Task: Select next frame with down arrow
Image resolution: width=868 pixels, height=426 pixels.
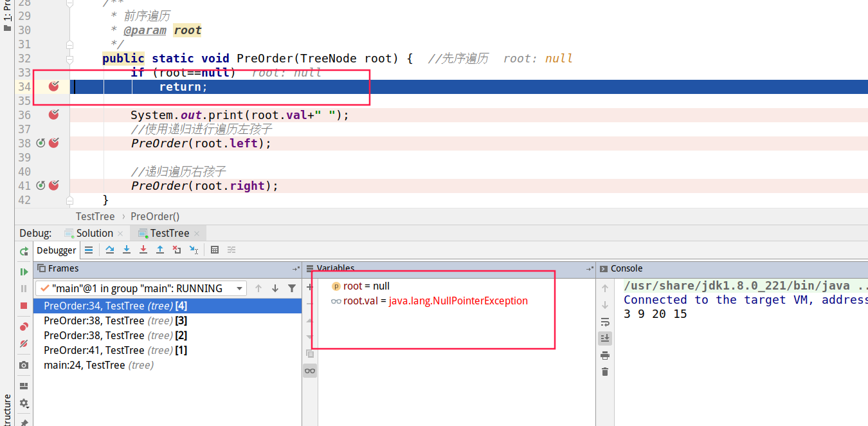Action: click(275, 288)
